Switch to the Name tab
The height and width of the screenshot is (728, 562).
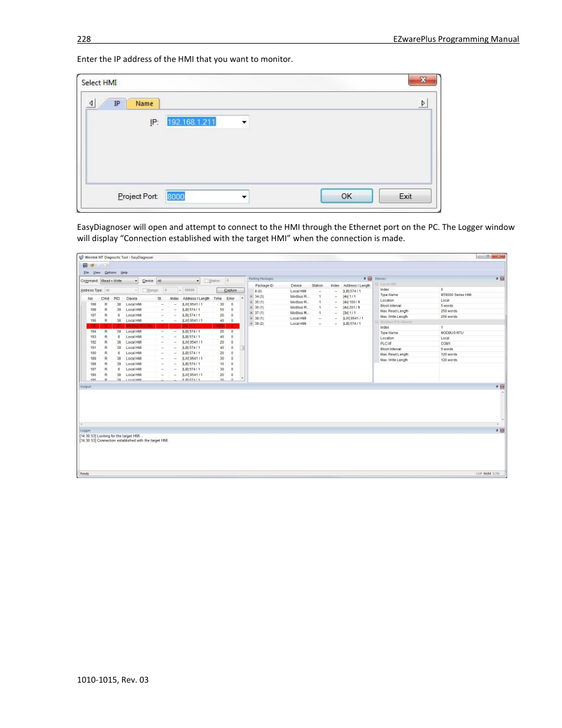[144, 104]
